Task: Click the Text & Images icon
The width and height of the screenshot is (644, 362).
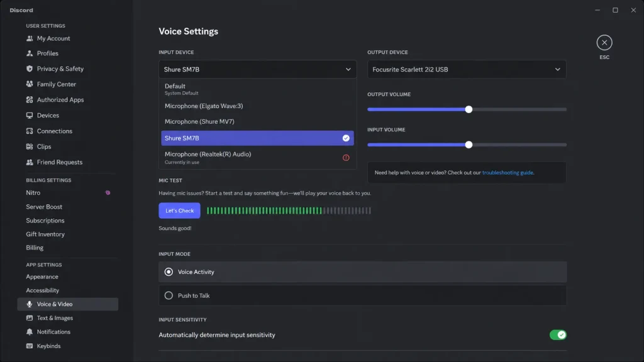Action: click(30, 318)
